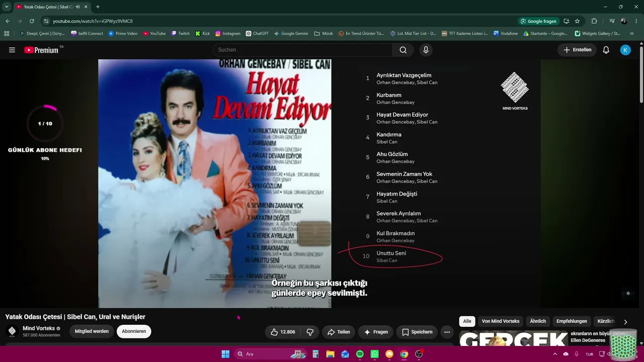Viewport: 644px width, 362px height.
Task: Open WhatsApp from the taskbar
Action: [x=374, y=354]
